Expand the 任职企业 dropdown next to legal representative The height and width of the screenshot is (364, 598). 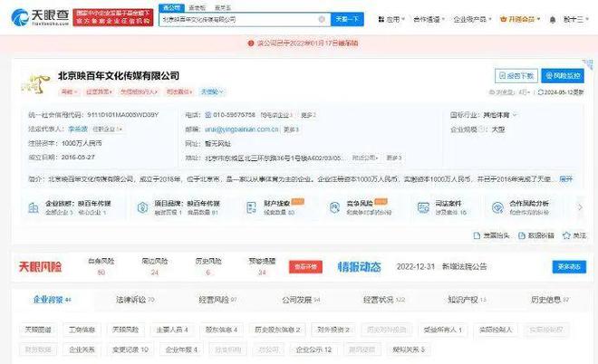(x=107, y=129)
